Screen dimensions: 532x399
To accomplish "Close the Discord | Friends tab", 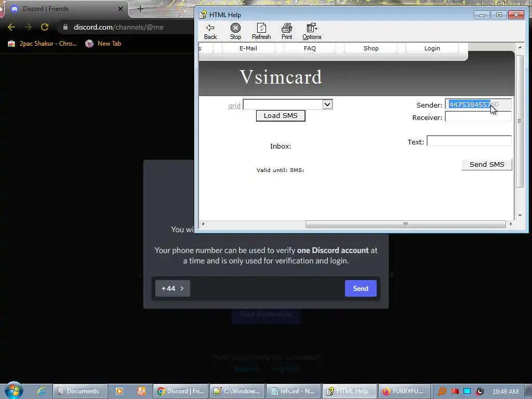I will 121,9.
